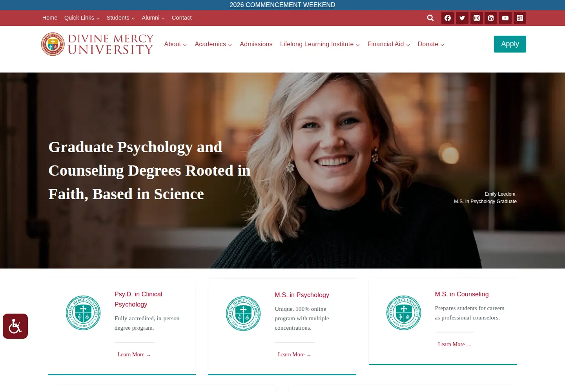The height and width of the screenshot is (392, 565).
Task: Click the seal icon on M.S. in Counseling card
Action: [x=404, y=313]
